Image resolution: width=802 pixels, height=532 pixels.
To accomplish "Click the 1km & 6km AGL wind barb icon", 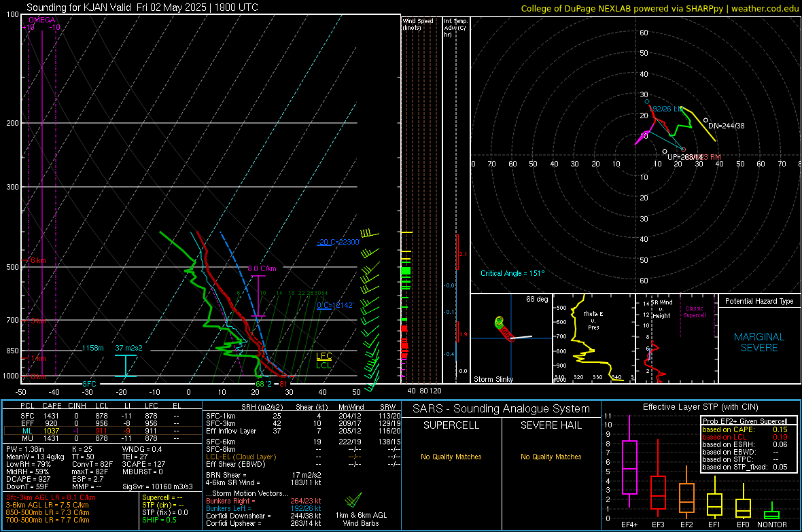I will pyautogui.click(x=353, y=499).
